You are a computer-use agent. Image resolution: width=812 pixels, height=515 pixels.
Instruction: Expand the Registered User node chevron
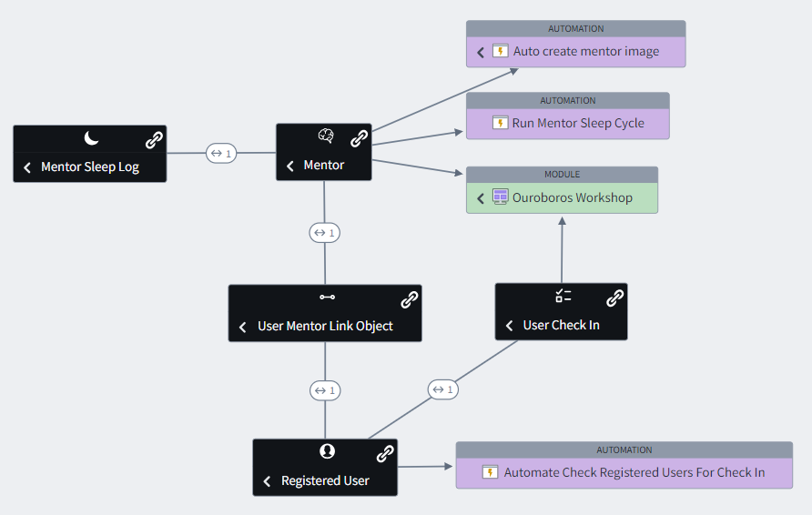267,481
